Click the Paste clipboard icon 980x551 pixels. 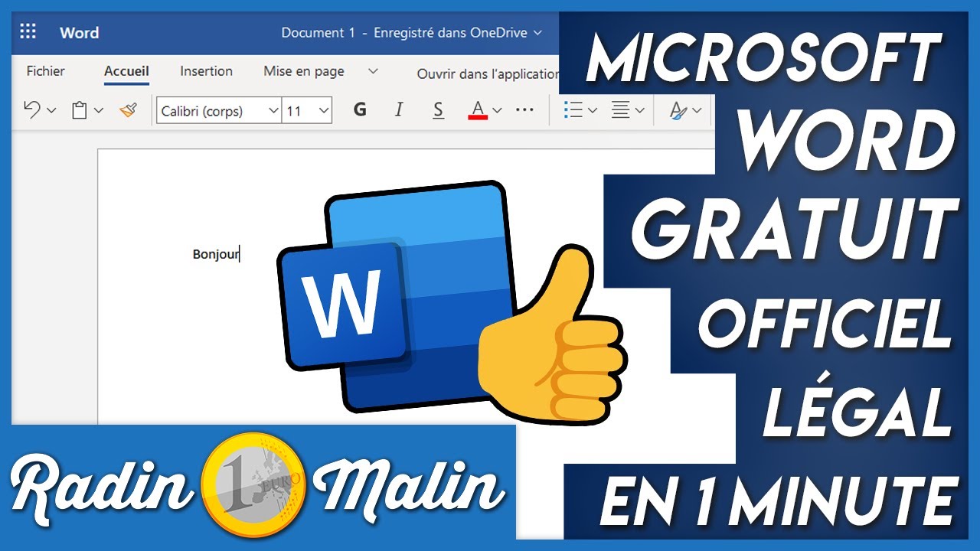pyautogui.click(x=80, y=110)
